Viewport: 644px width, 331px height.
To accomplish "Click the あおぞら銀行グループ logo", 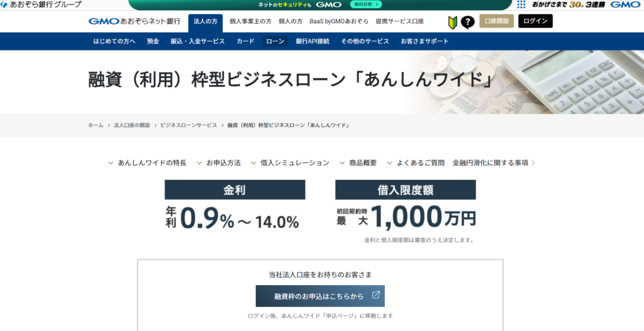I will pos(41,4).
